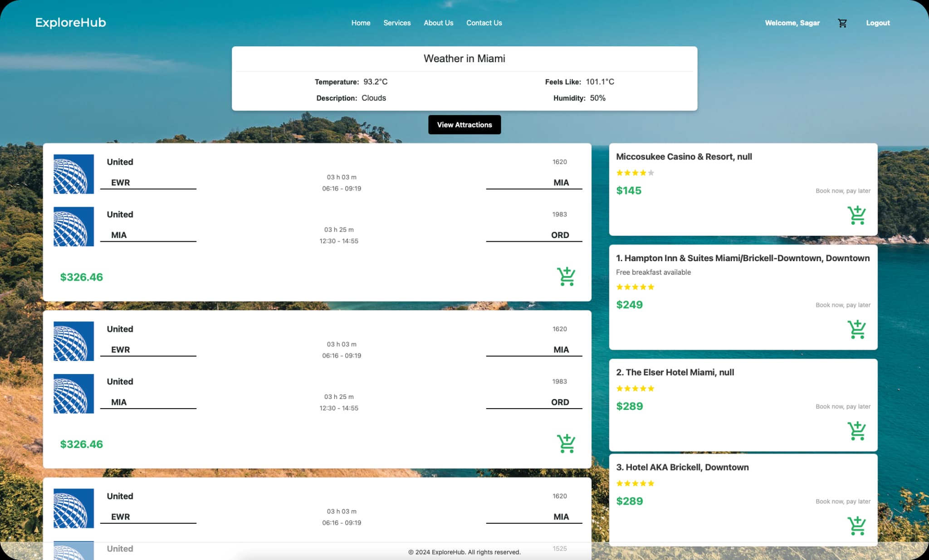
Task: Add Hampton Inn & Suites hotel to cart
Action: [856, 330]
